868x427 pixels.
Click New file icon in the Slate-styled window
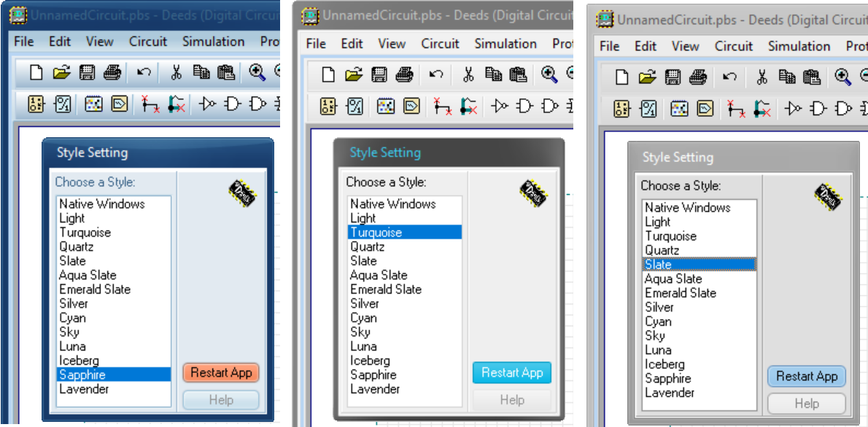point(621,77)
